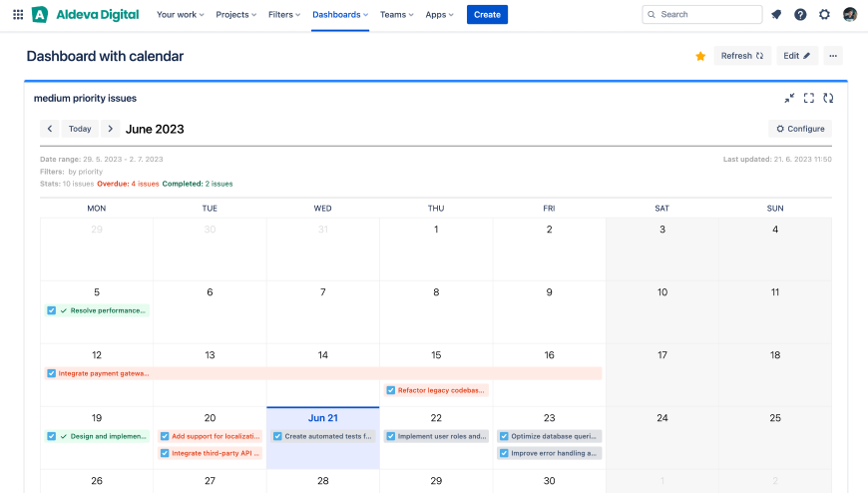The width and height of the screenshot is (868, 493).
Task: Select the day 30 cell
Action: click(x=549, y=481)
